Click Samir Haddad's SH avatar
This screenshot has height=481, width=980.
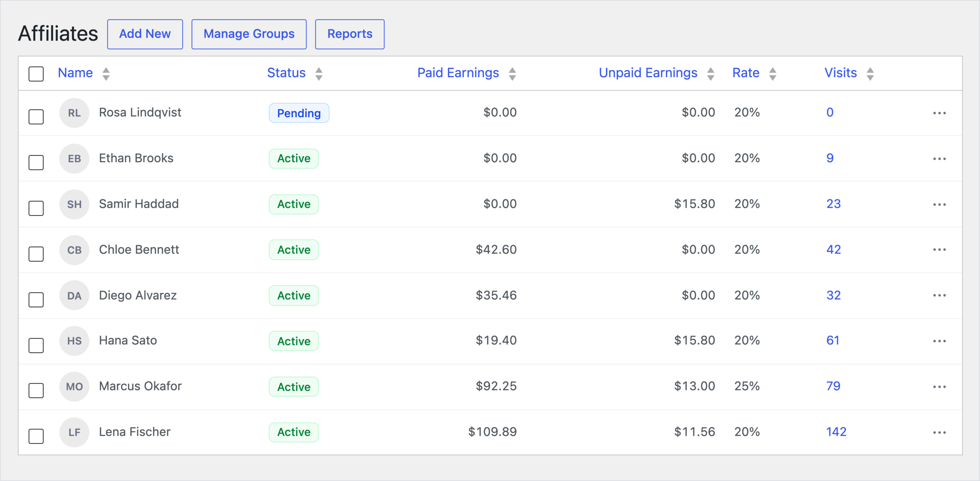click(74, 204)
